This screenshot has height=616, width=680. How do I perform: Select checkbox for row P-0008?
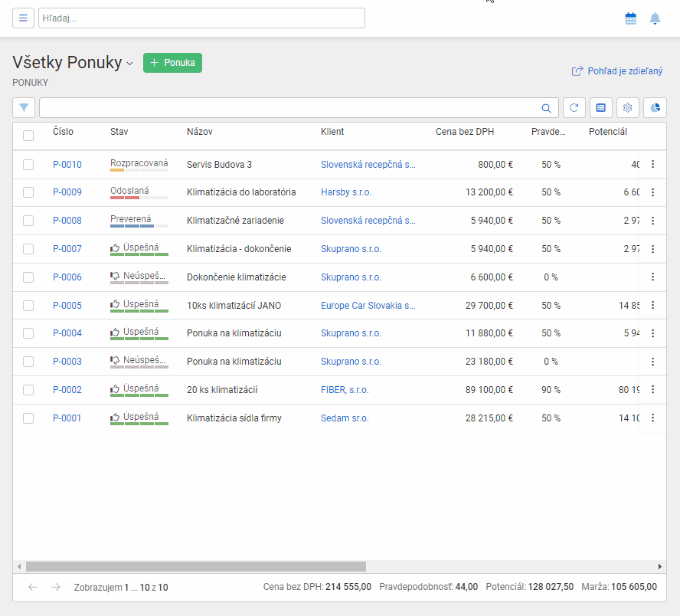[x=28, y=221]
